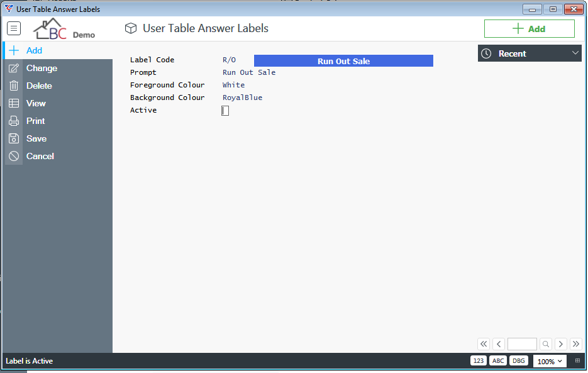Click the Foreground Colour value White
The width and height of the screenshot is (588, 373).
point(233,85)
